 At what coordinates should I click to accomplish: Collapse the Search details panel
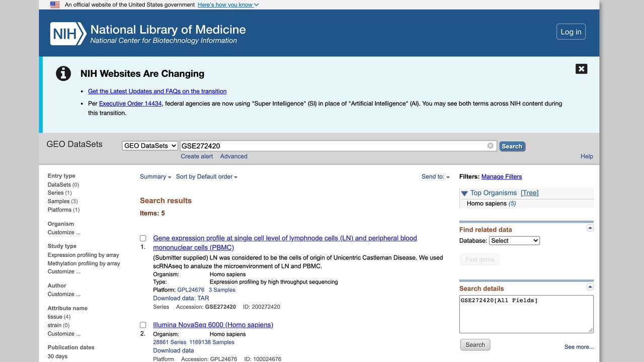click(590, 287)
